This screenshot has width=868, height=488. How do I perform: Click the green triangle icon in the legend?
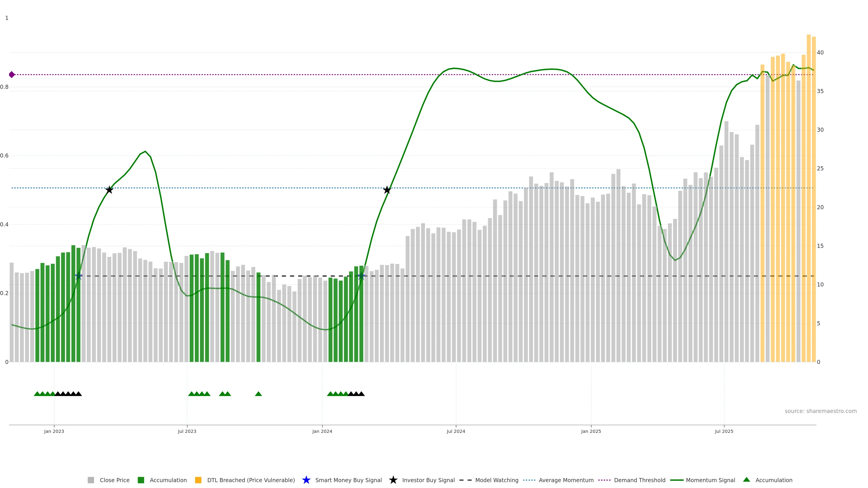click(746, 480)
